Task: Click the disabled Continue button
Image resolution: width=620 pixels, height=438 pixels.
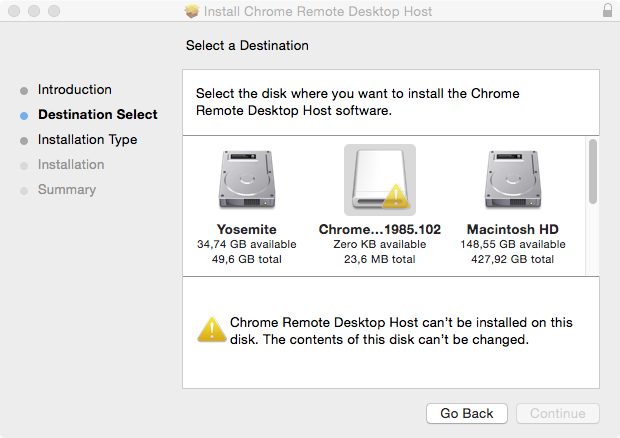Action: pos(558,413)
